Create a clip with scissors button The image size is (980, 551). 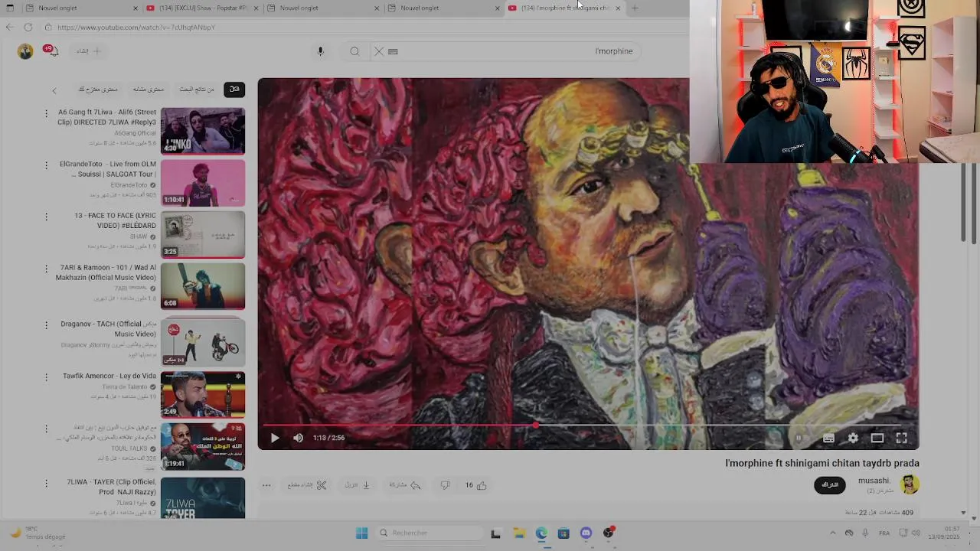pyautogui.click(x=307, y=485)
